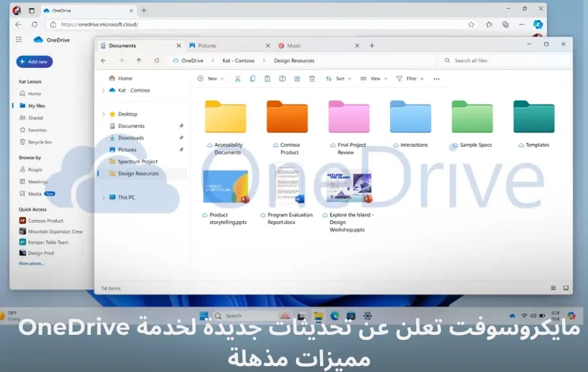Click the browser address bar

pos(261,24)
